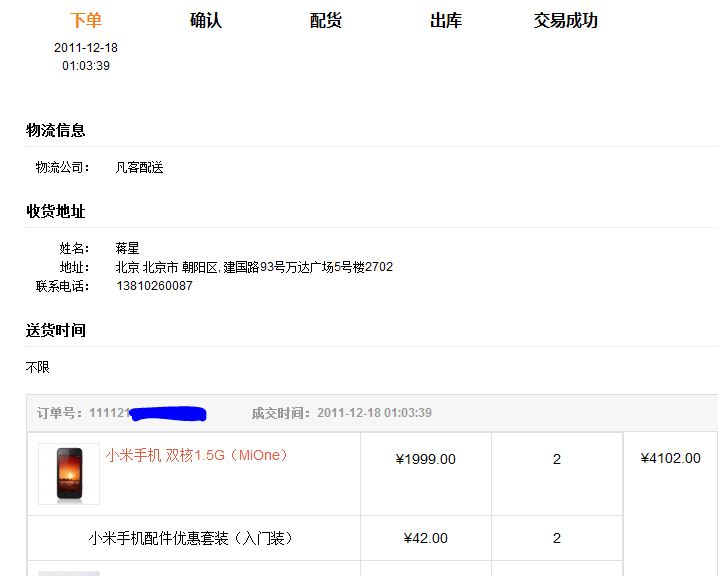
Task: Click the accessory price ¥42.00
Action: (425, 538)
